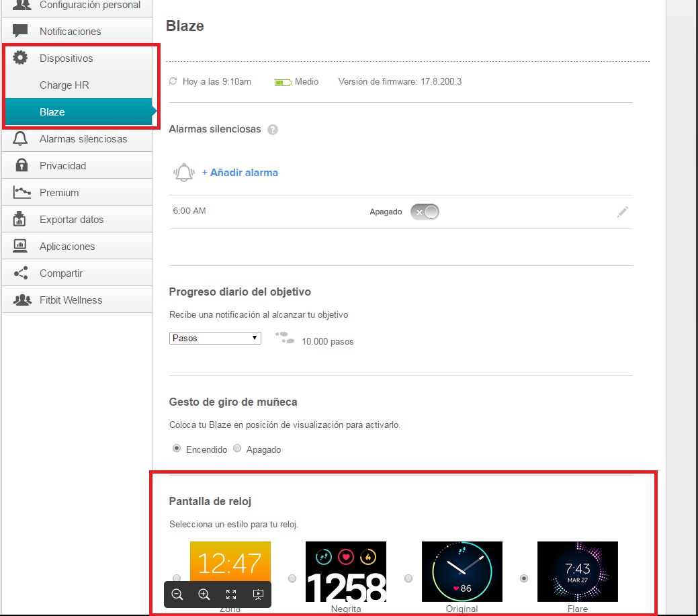Click the green battery level icon
The image size is (698, 616).
pos(283,83)
